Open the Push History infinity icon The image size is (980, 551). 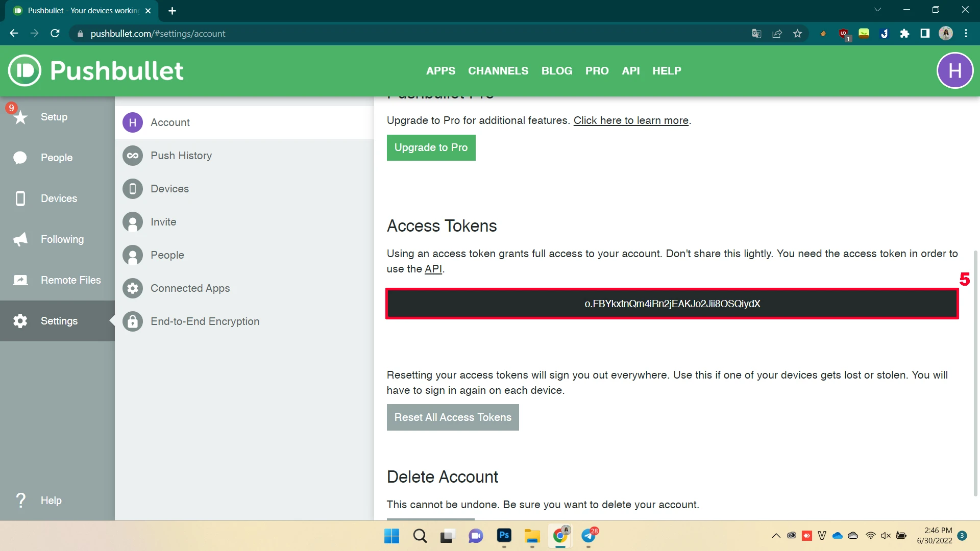[x=133, y=156]
